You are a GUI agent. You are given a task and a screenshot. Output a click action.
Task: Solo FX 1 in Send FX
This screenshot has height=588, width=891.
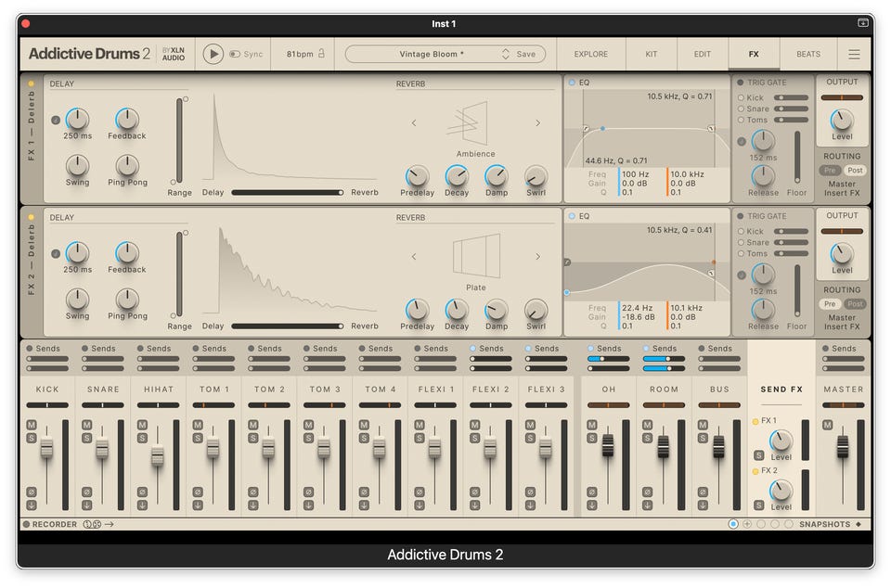pos(758,455)
